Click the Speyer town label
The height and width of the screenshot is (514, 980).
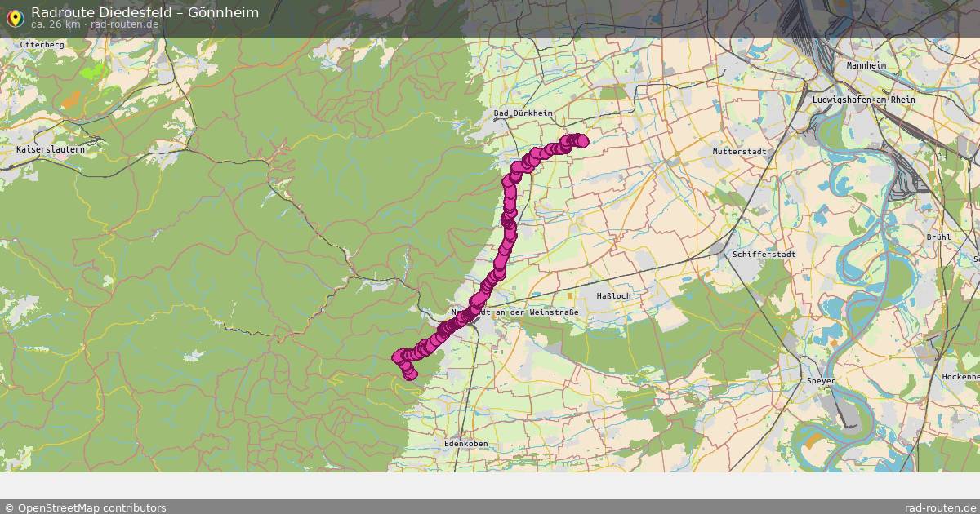tap(821, 381)
